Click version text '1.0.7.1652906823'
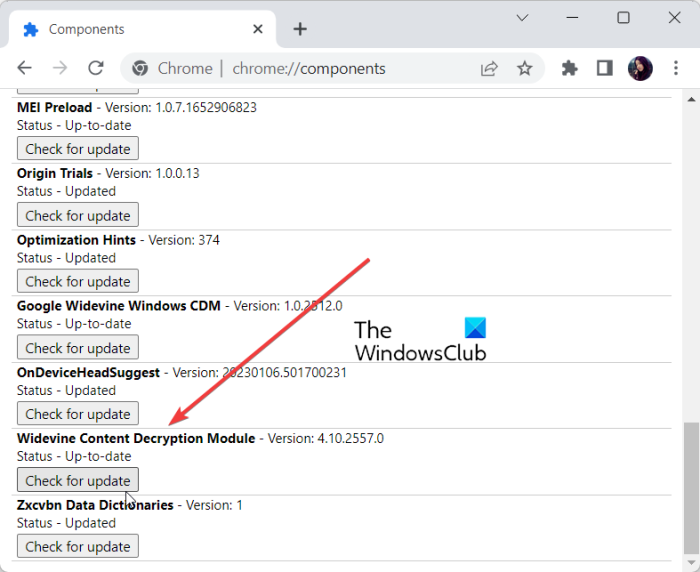The height and width of the screenshot is (572, 700). coord(206,108)
